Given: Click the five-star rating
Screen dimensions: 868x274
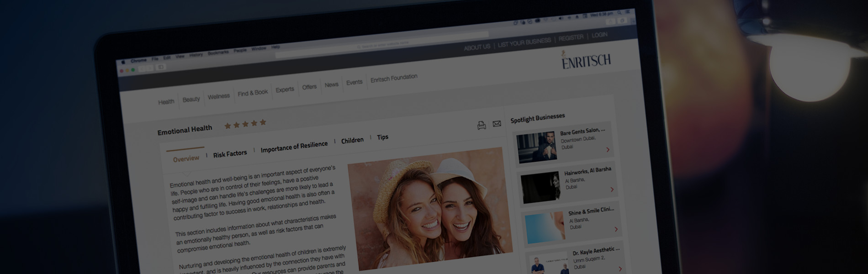Looking at the screenshot, I should pyautogui.click(x=245, y=124).
